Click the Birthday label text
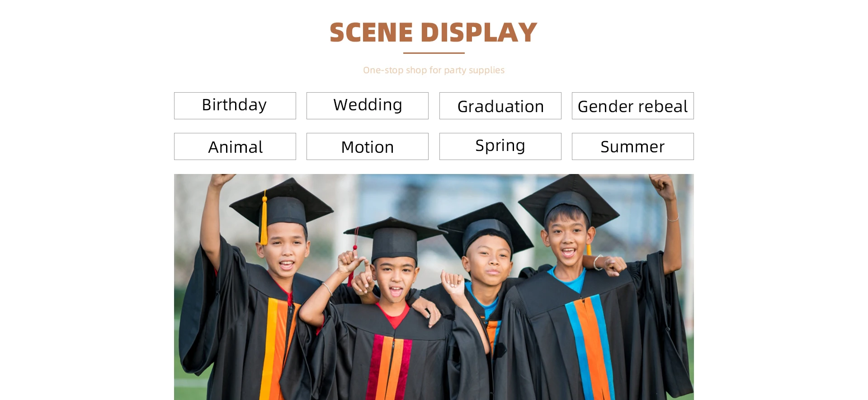Screen dimensions: 868x400 coord(234,105)
